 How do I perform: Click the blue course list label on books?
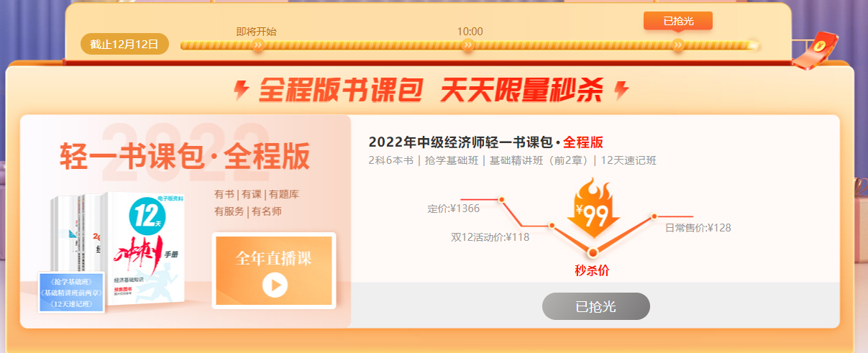pyautogui.click(x=72, y=292)
